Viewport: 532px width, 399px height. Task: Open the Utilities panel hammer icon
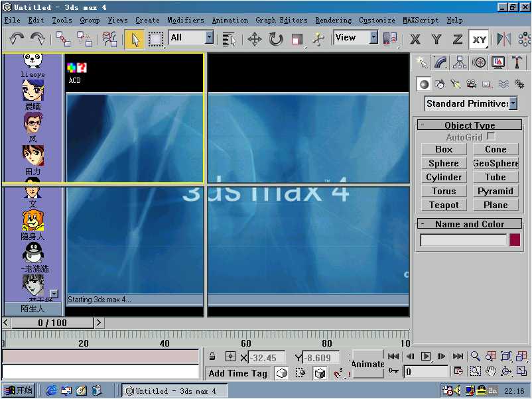517,62
